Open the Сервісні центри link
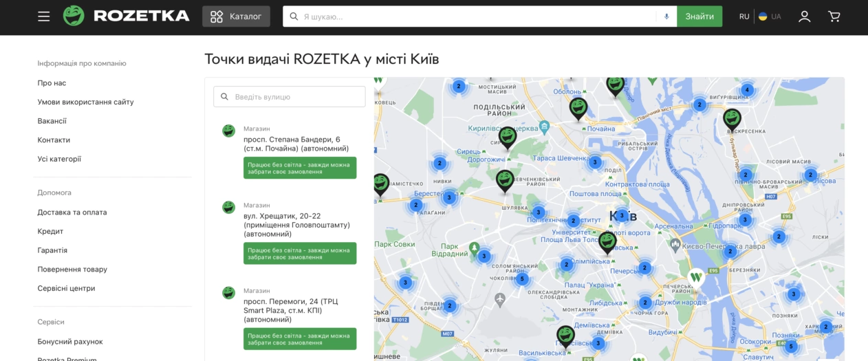The width and height of the screenshot is (868, 361). pos(66,288)
